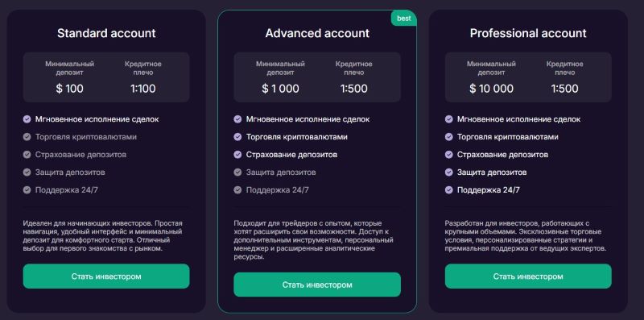Image resolution: width=644 pixels, height=320 pixels.
Task: Click Standard grey checkmark for Поддержка 24/7
Action: click(27, 190)
